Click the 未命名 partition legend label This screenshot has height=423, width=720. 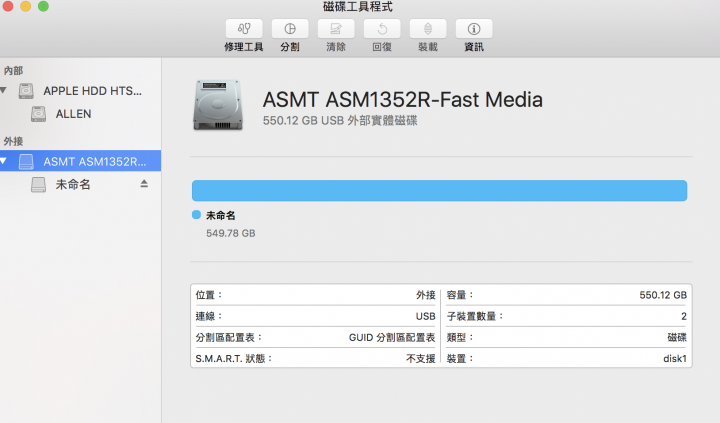[x=221, y=215]
